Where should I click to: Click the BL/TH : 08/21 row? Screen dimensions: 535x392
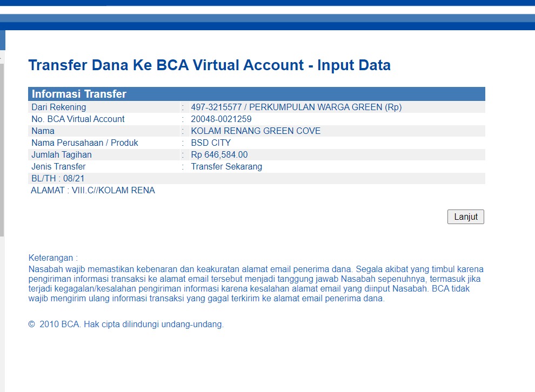tap(58, 178)
